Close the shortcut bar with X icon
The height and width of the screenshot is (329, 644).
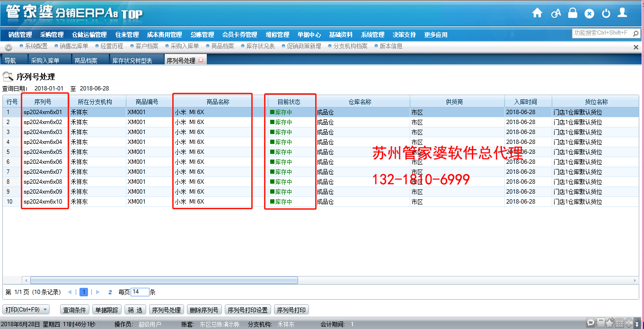coord(636,47)
